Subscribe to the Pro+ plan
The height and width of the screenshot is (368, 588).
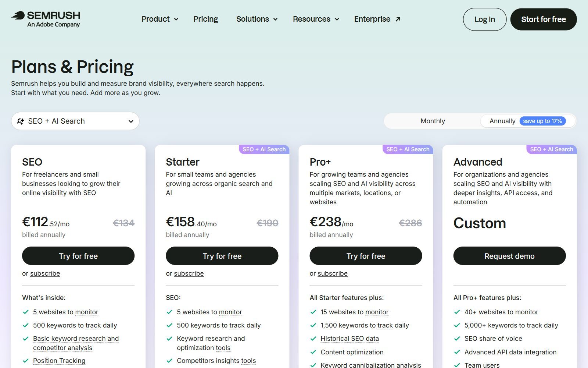[x=333, y=273]
